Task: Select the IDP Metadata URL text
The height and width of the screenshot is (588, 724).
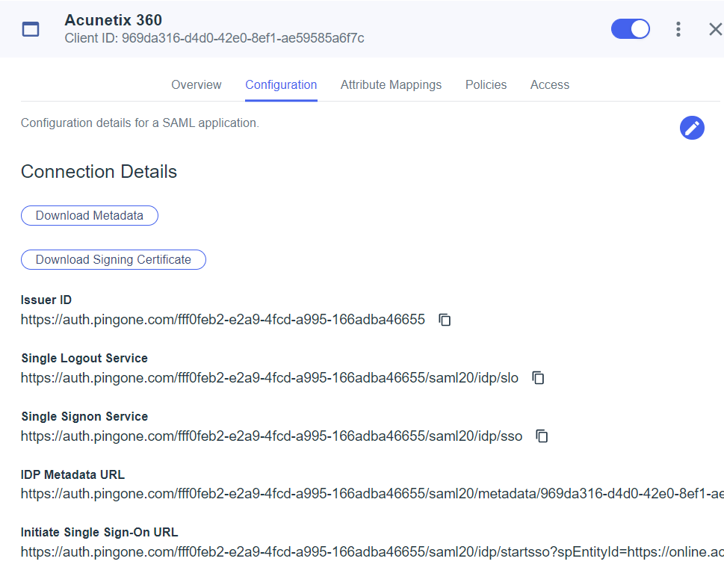Action: pyautogui.click(x=372, y=494)
